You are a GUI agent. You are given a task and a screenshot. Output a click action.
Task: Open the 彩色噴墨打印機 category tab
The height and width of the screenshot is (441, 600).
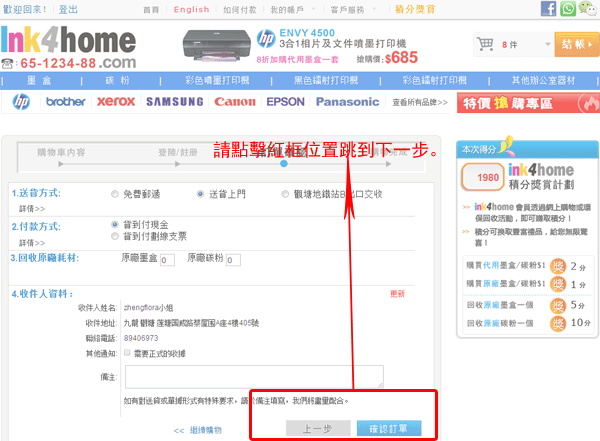(x=217, y=80)
